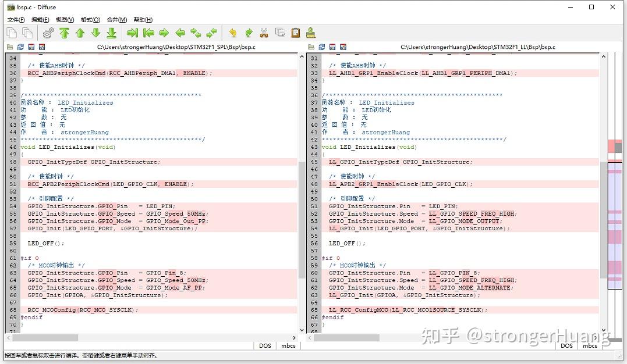Viewport: 627px width, 364px height.
Task: Save the right pane file as
Action: click(343, 47)
